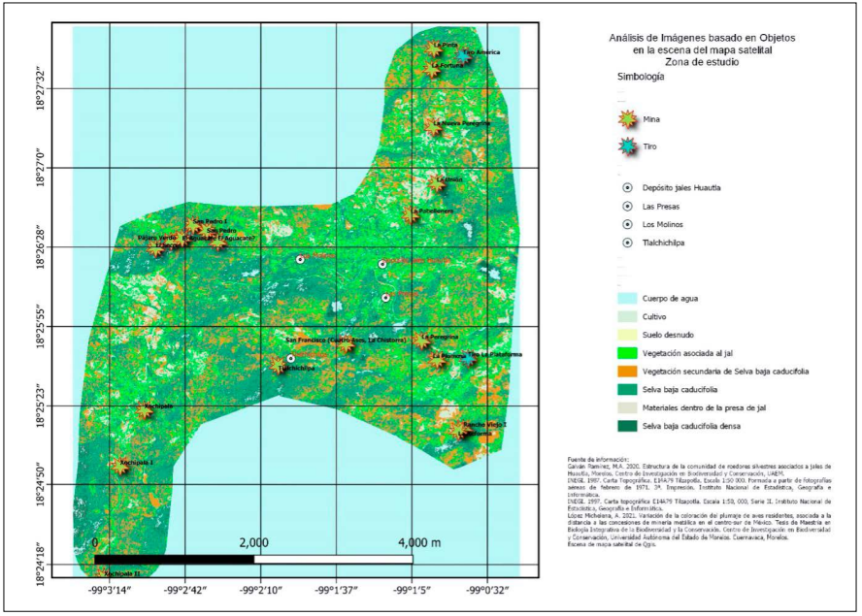
Task: Click the La Pinta mine marker
Action: 433,49
